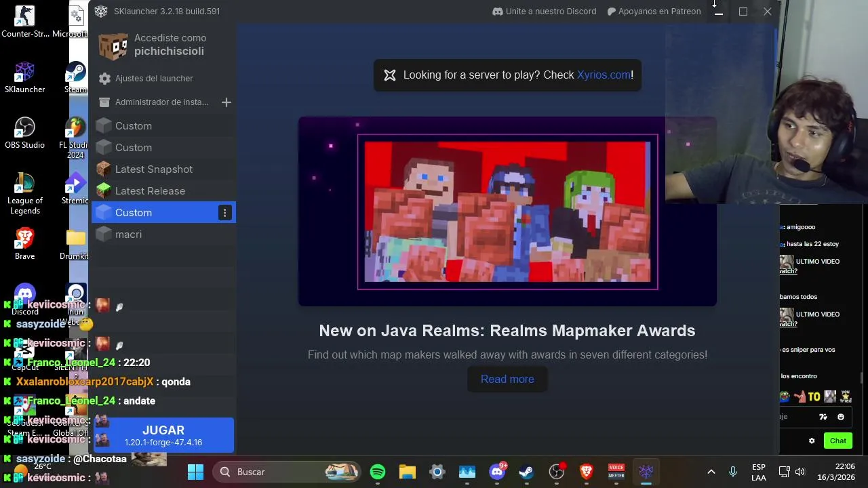
Task: Open the ESP LAA language selector
Action: (759, 472)
